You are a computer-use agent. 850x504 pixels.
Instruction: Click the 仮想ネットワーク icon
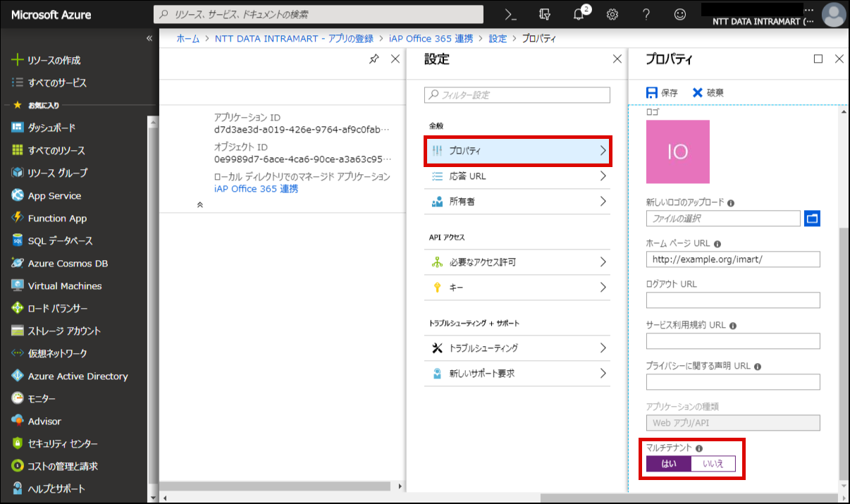(x=18, y=353)
